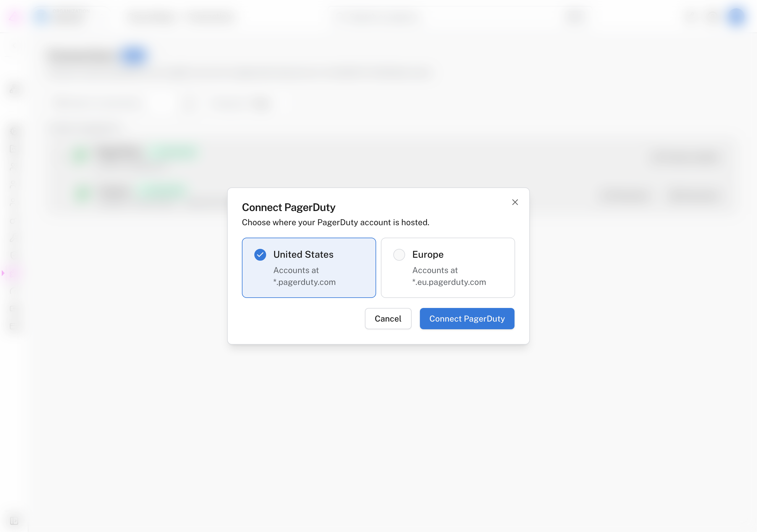Select the United States hosting option

click(x=309, y=268)
